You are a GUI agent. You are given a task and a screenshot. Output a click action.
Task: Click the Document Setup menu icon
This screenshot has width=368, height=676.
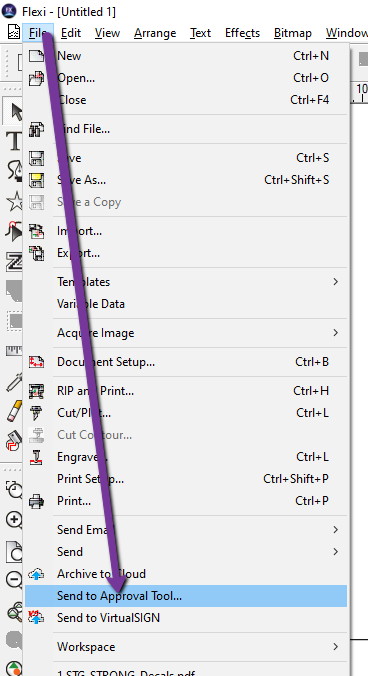(x=36, y=362)
